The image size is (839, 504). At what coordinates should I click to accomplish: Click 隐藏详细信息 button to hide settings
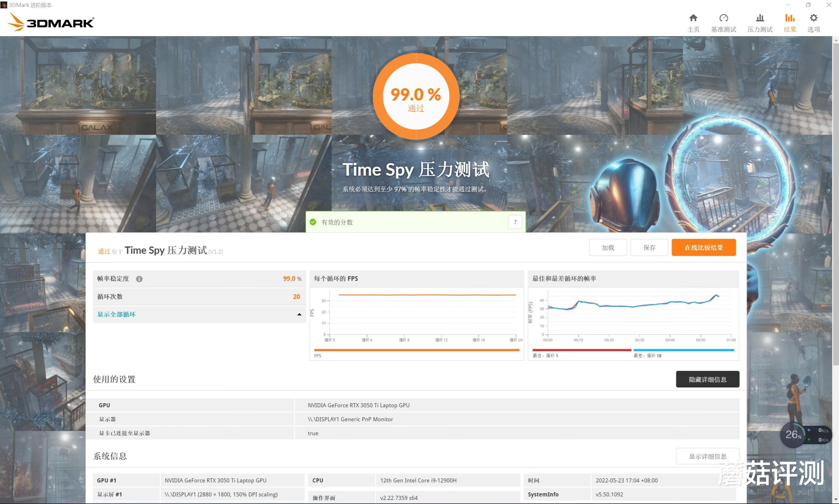[707, 379]
